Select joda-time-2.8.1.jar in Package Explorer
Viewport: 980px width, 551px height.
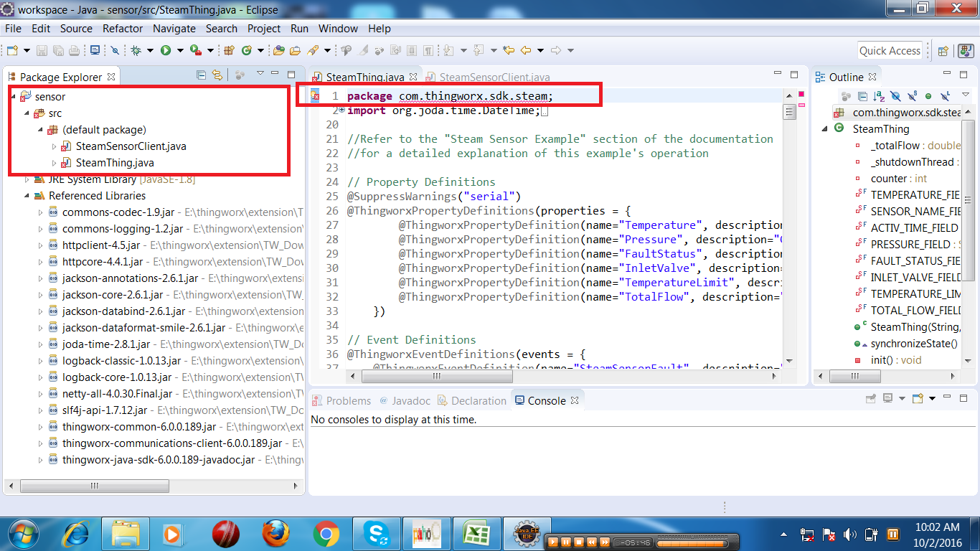coord(106,344)
